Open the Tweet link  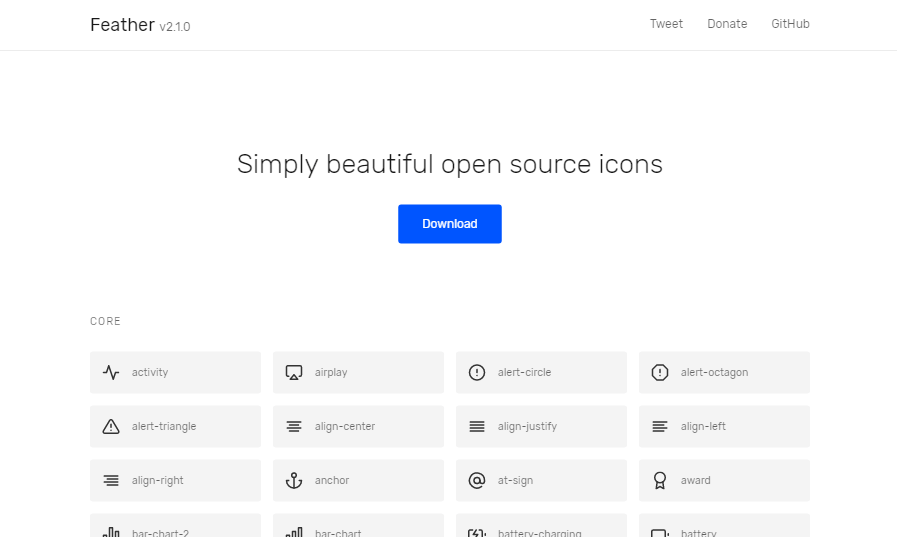[666, 24]
